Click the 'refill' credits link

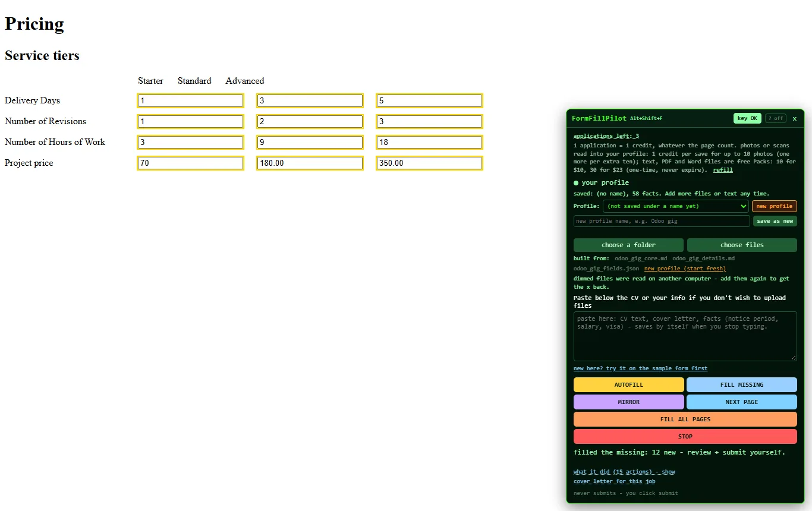723,170
